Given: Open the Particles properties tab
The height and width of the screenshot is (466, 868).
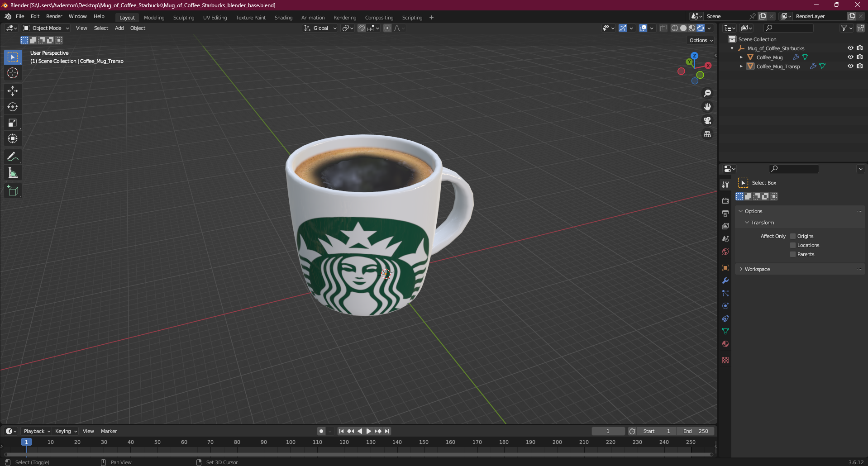Looking at the screenshot, I should pos(725,293).
